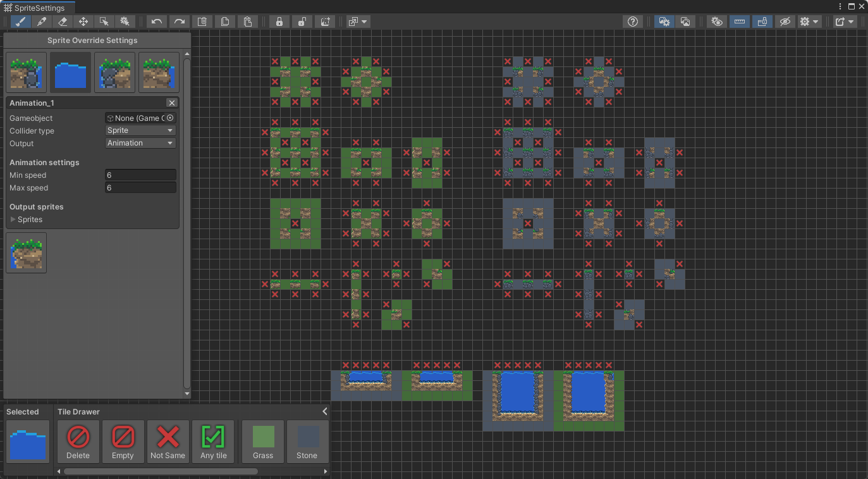Open the Collider type dropdown
Image resolution: width=868 pixels, height=479 pixels.
(140, 130)
